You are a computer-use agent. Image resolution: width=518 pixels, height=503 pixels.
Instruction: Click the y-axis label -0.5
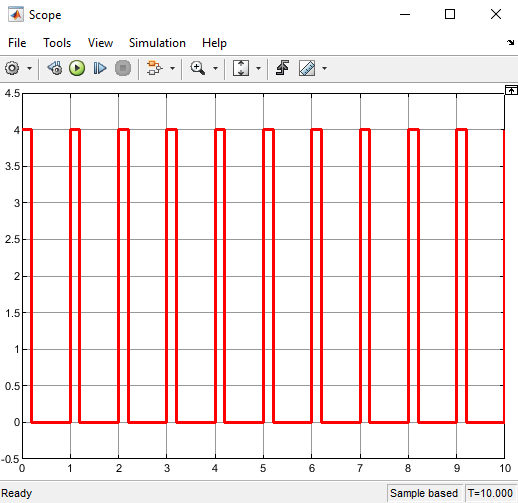point(10,459)
